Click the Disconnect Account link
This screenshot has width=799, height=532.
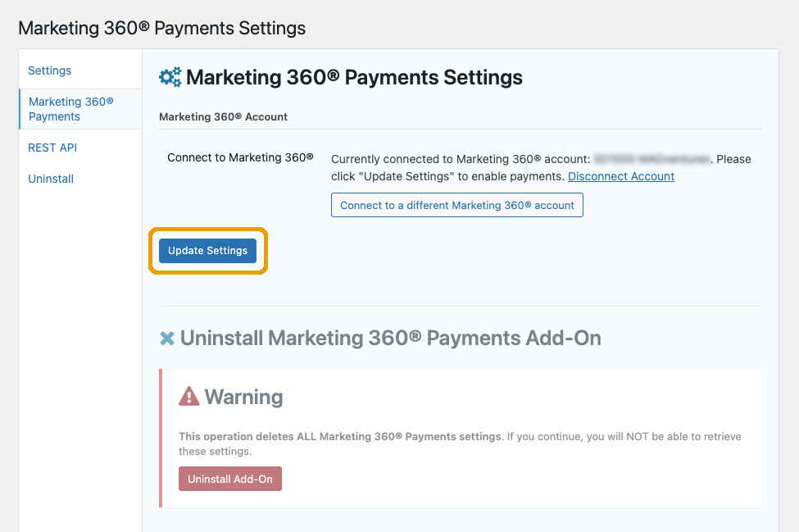[620, 176]
